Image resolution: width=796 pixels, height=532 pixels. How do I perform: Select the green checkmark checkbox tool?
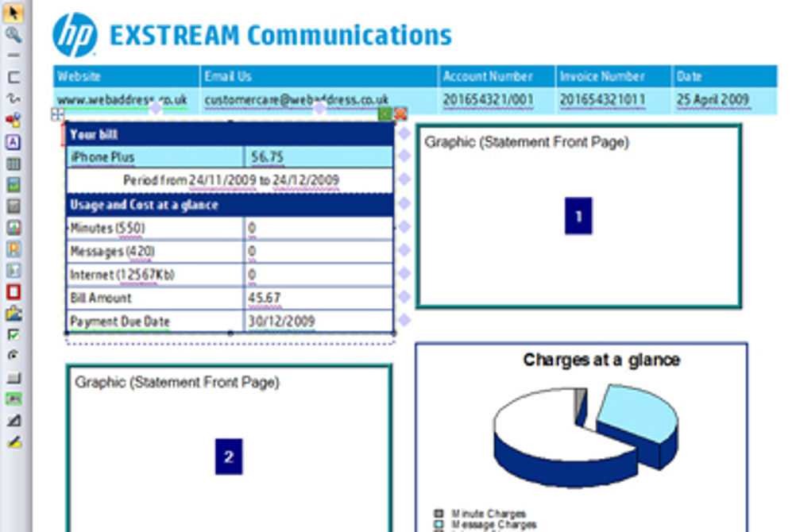click(x=14, y=334)
